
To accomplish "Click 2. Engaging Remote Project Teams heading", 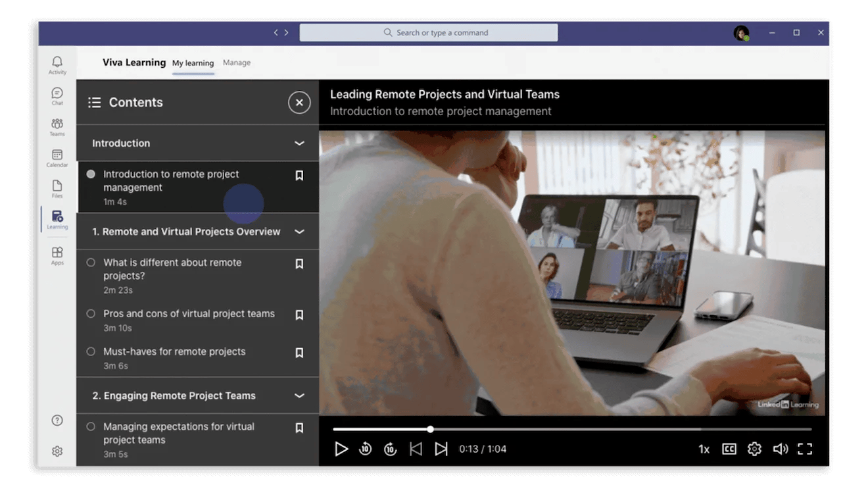I will point(174,396).
